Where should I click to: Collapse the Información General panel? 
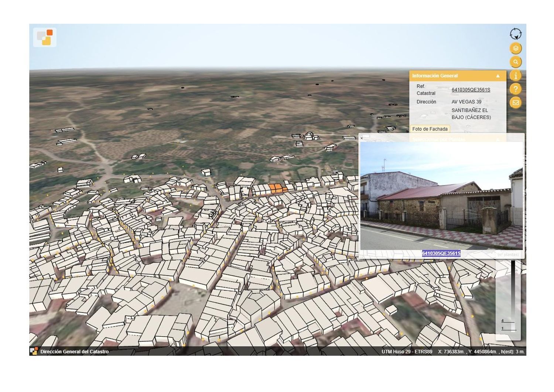498,76
